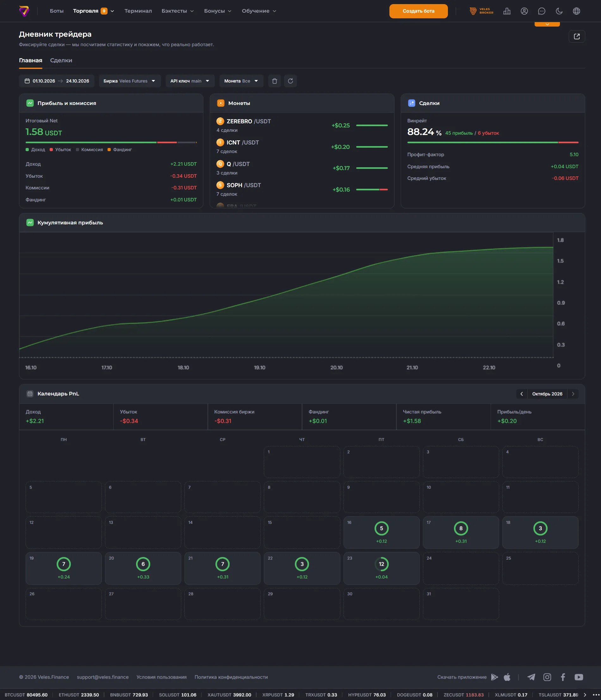The image size is (601, 700).
Task: Select the Главная tab
Action: [x=30, y=60]
